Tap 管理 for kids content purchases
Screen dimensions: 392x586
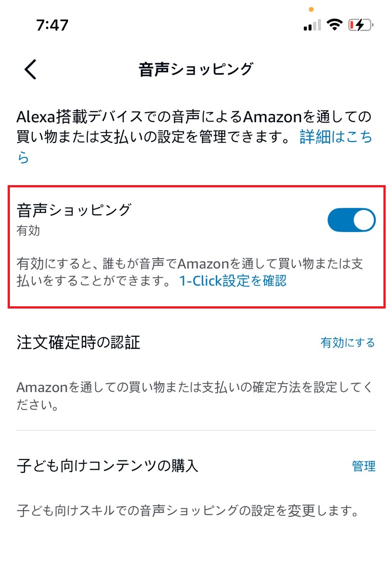tap(364, 467)
